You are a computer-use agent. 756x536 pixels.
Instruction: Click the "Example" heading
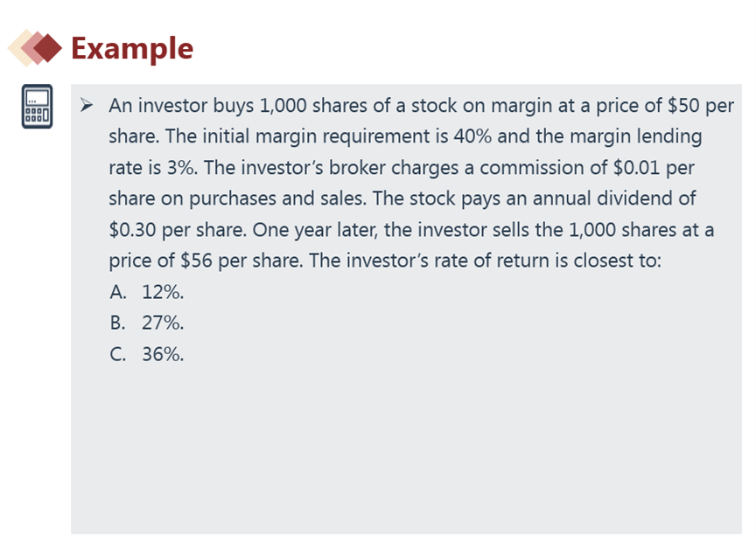132,48
